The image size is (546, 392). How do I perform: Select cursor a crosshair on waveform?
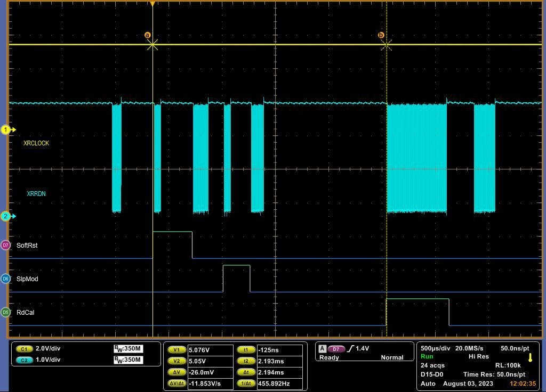click(x=152, y=45)
